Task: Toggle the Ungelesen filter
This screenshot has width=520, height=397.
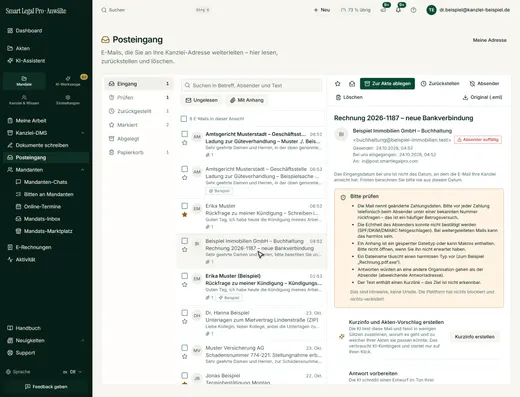Action: [202, 100]
